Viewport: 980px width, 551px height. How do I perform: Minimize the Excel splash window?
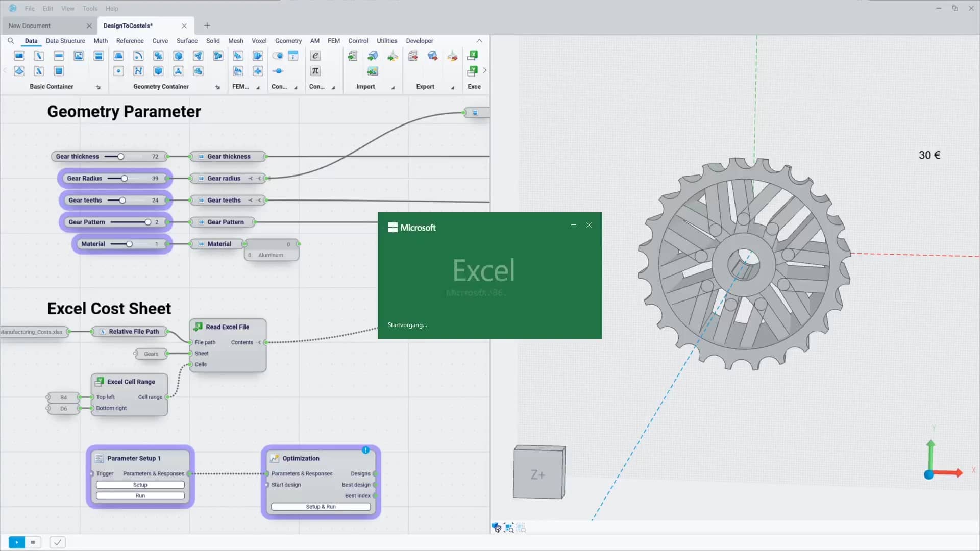pyautogui.click(x=574, y=225)
